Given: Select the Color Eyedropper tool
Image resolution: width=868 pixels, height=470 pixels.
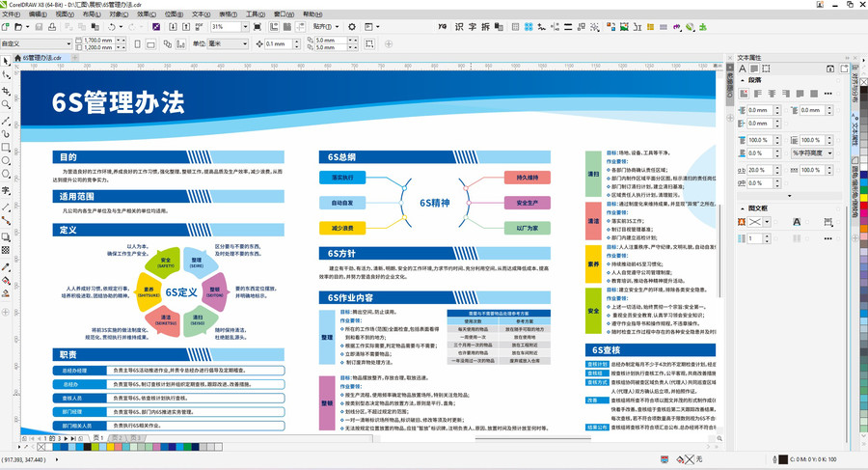Looking at the screenshot, I should 6,266.
